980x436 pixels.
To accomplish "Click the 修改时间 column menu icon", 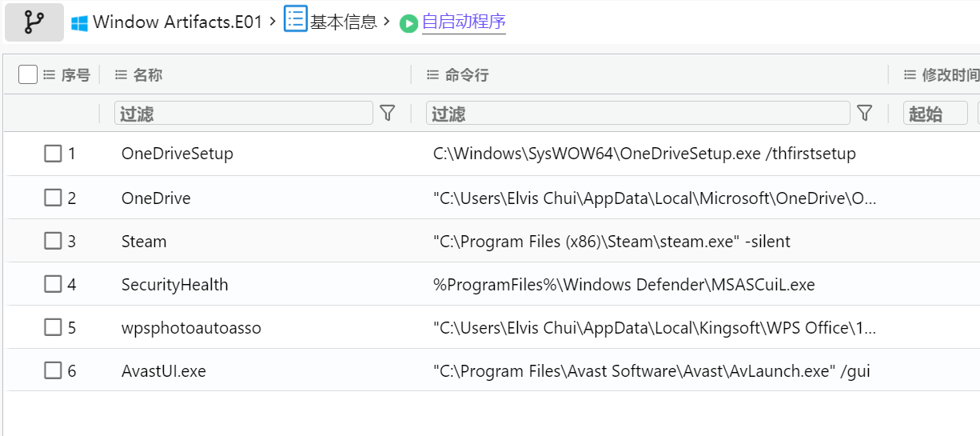I will [910, 75].
